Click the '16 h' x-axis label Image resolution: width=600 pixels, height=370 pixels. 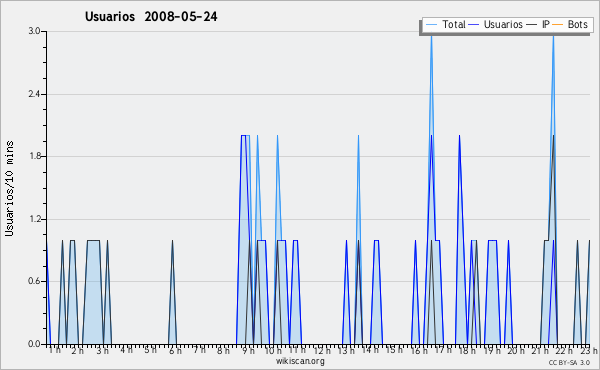(x=419, y=351)
